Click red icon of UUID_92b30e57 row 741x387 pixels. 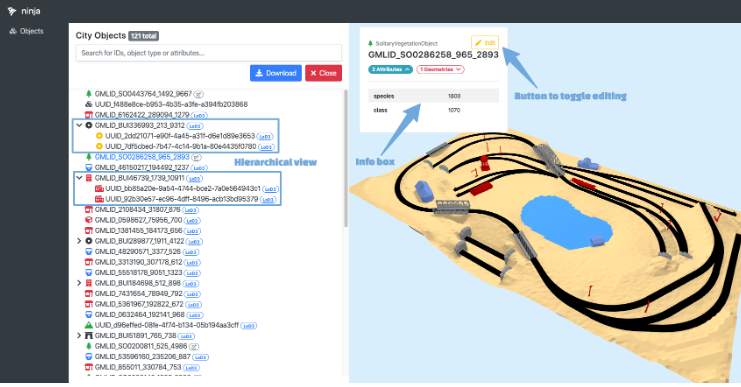coord(99,199)
